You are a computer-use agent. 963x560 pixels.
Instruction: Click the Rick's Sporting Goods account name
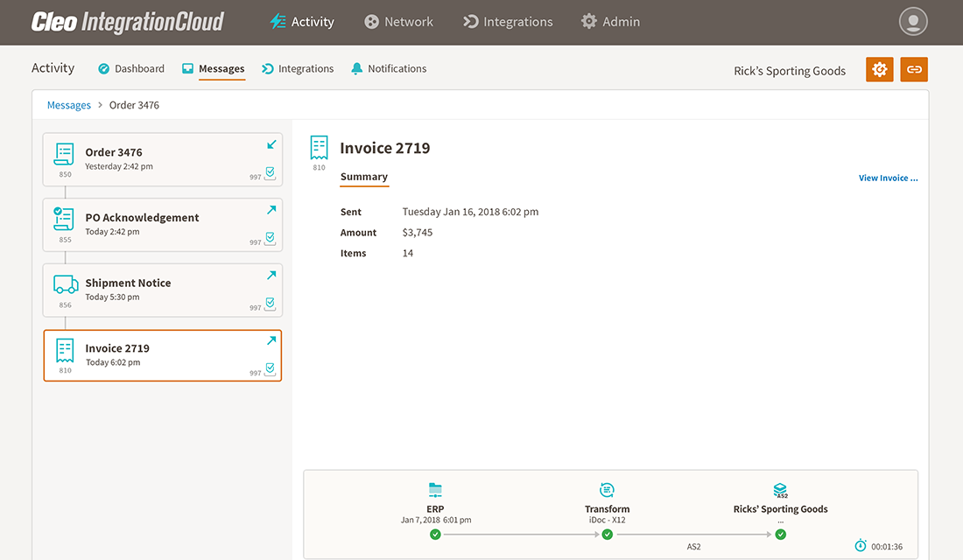pyautogui.click(x=790, y=71)
